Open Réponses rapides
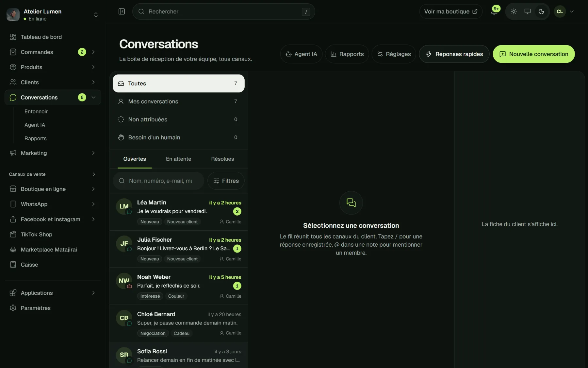Screen dimensions: 588x368 [454, 54]
